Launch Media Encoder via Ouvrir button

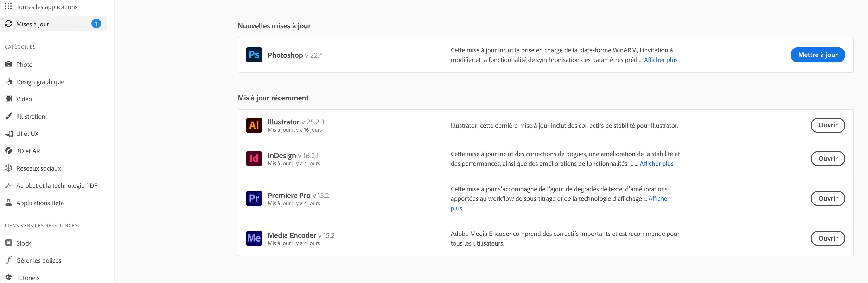point(827,238)
